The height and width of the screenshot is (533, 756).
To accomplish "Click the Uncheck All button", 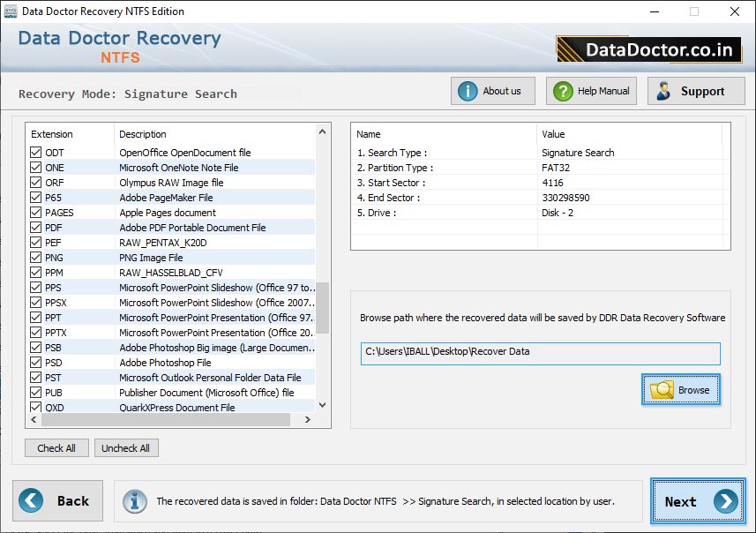I will point(126,448).
